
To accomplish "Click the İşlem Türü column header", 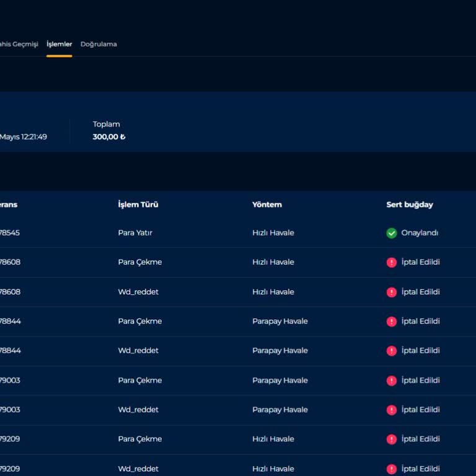I will [138, 205].
